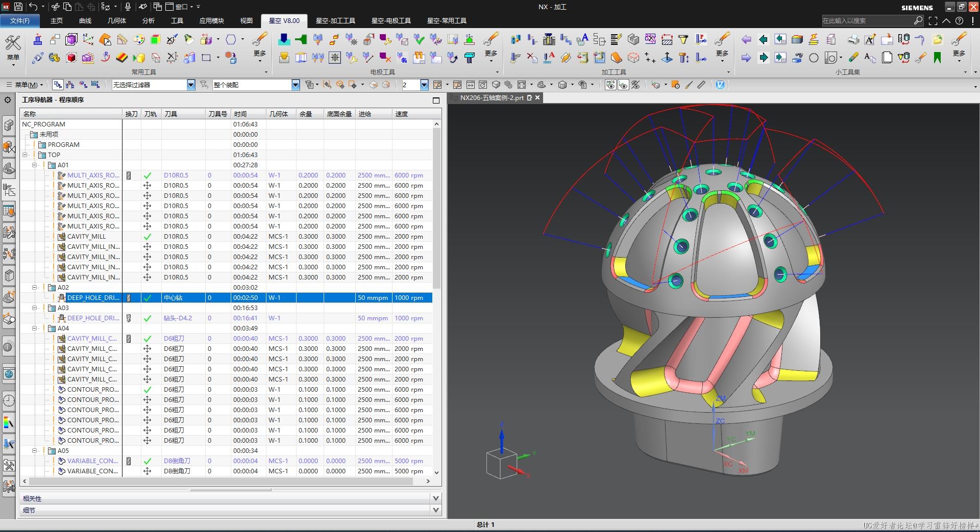Click the plain circle icon in 小工具集
Screen dimensions: 980x532
tap(814, 58)
